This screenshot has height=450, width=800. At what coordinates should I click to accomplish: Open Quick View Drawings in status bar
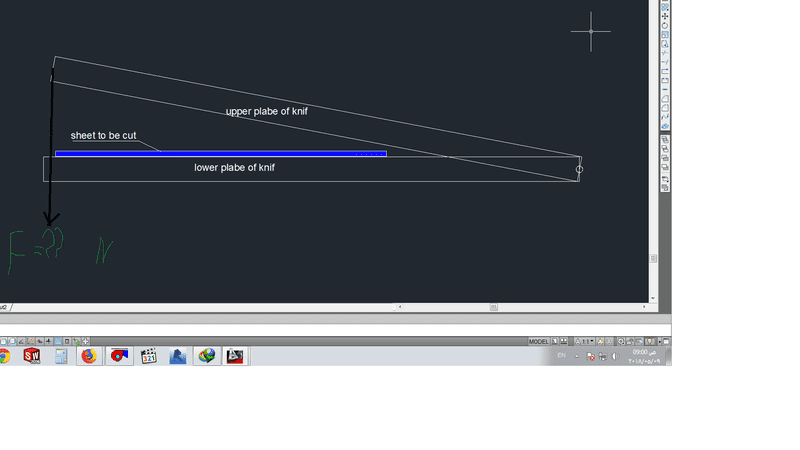[x=564, y=341]
